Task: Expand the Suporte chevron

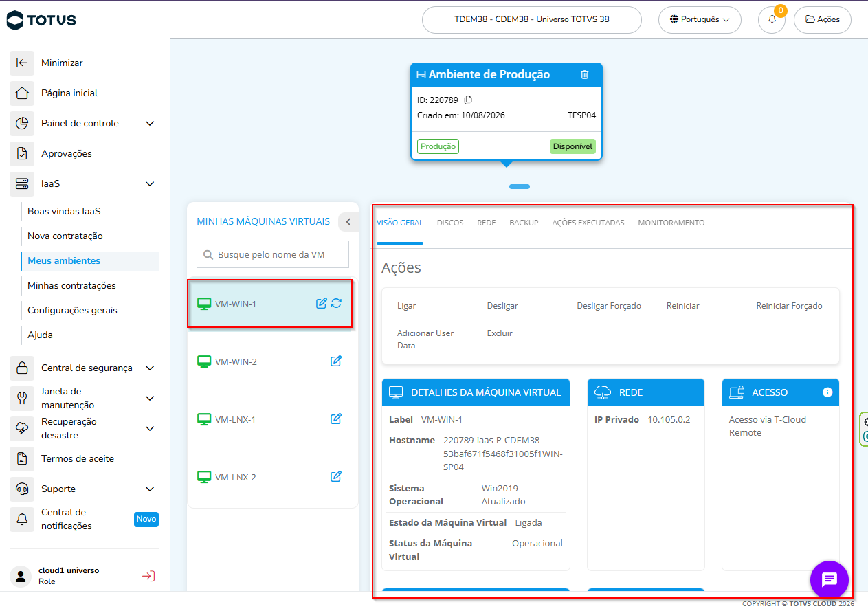Action: [x=150, y=489]
